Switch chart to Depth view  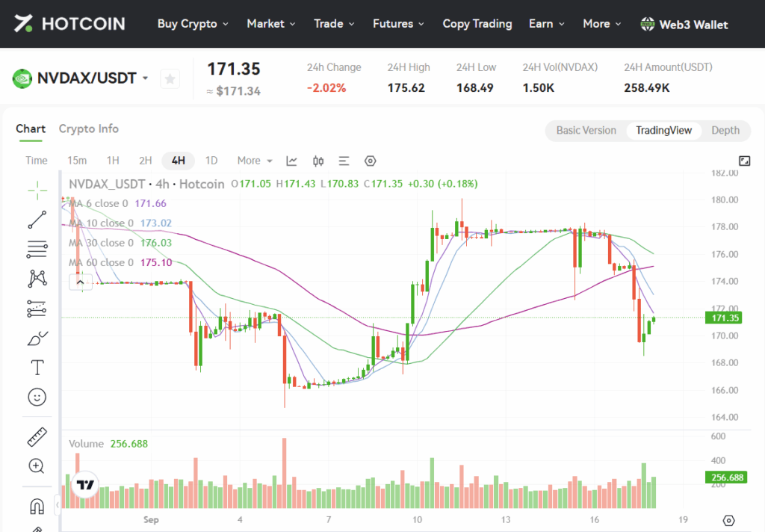(x=725, y=130)
